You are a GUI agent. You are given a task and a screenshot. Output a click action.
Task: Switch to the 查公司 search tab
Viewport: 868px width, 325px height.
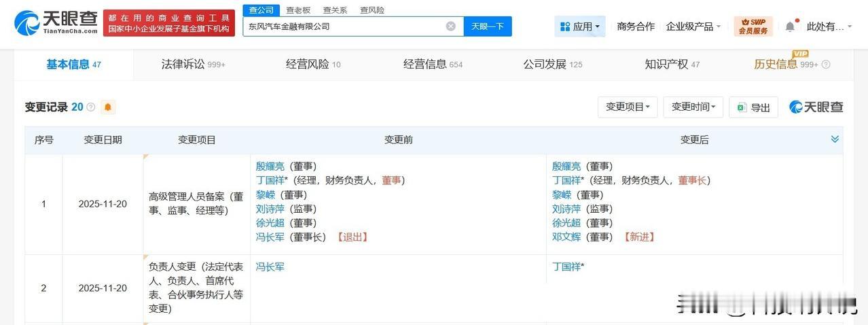[261, 10]
